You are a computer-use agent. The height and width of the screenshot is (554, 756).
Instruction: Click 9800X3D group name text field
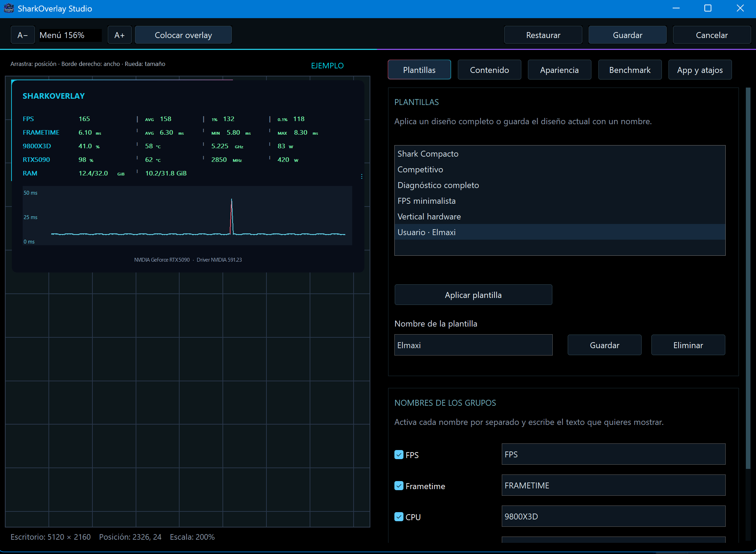613,516
